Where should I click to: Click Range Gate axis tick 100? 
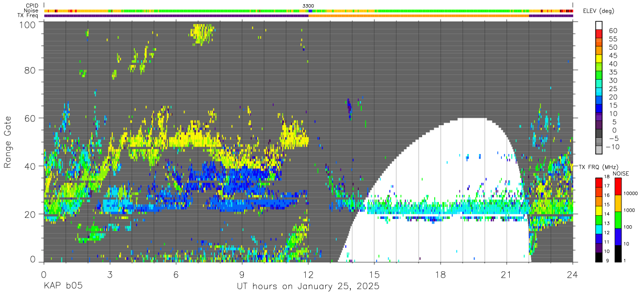27,24
